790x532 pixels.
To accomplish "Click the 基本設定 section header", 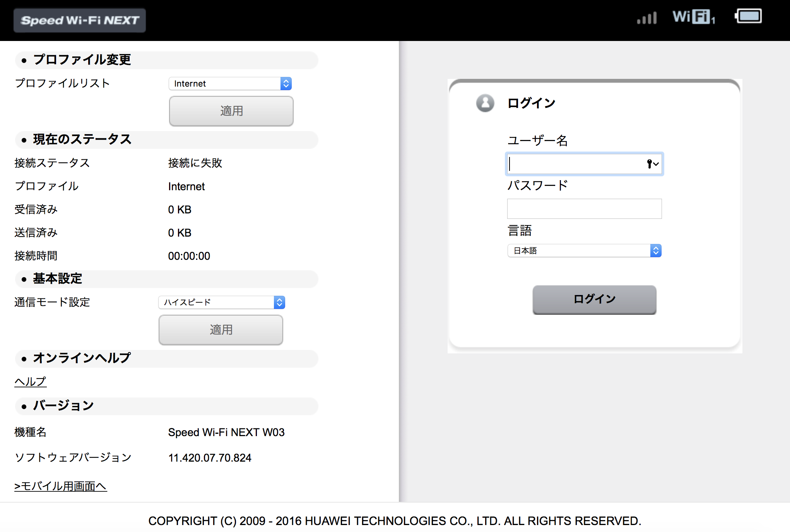I will pyautogui.click(x=57, y=279).
